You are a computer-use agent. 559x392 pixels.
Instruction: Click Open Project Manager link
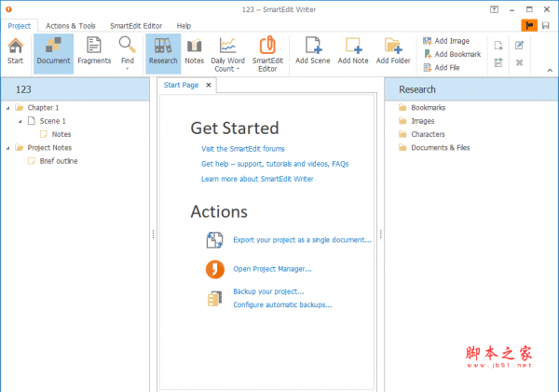tap(272, 269)
